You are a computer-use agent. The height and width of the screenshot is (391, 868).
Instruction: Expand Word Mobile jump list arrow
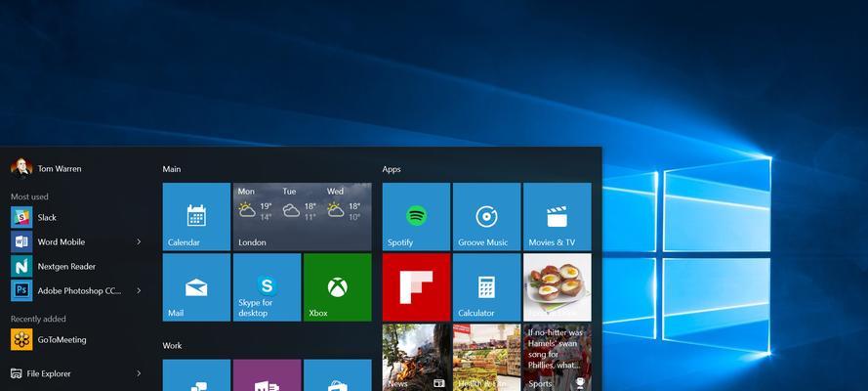tap(139, 241)
